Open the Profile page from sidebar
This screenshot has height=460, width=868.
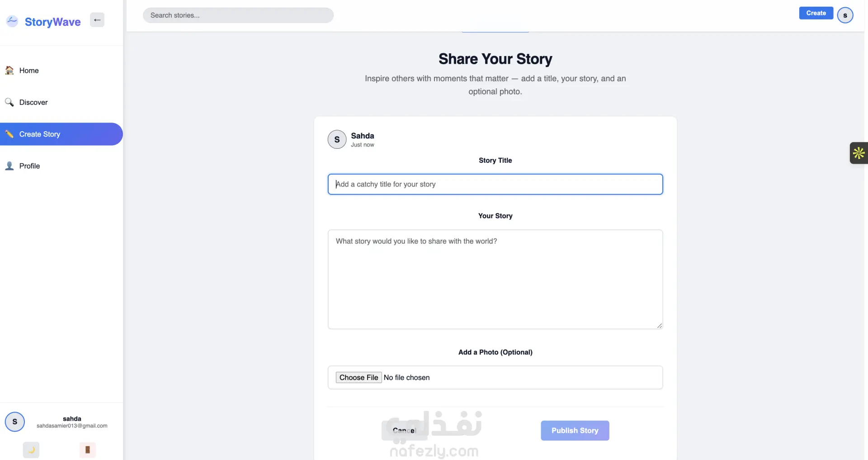pyautogui.click(x=30, y=166)
